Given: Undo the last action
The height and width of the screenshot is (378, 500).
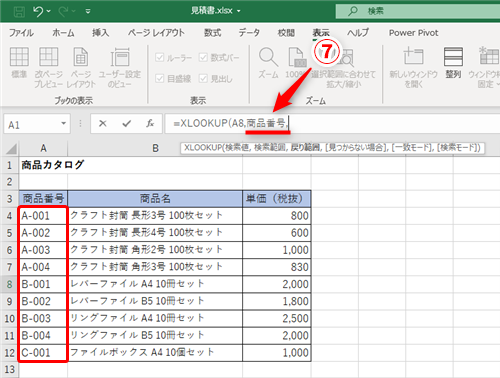Looking at the screenshot, I should 38,11.
